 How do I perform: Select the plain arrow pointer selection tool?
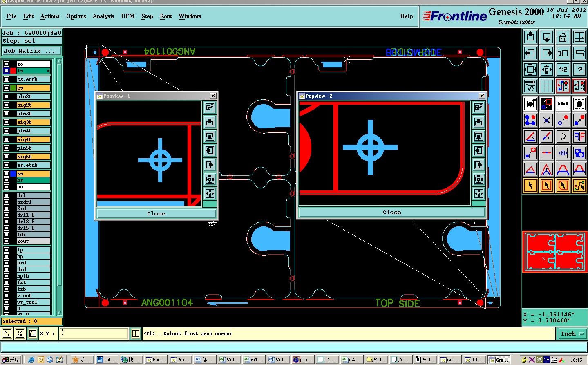coord(530,186)
